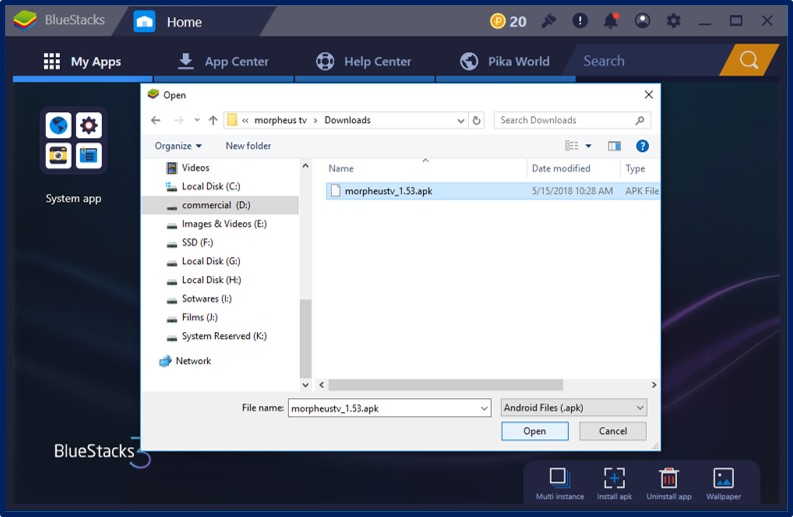Go up one folder level
This screenshot has height=517, width=793.
[x=213, y=120]
